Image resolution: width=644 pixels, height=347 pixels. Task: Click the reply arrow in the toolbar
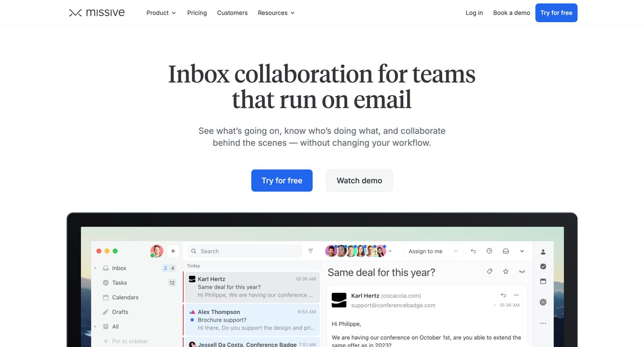[x=473, y=251]
